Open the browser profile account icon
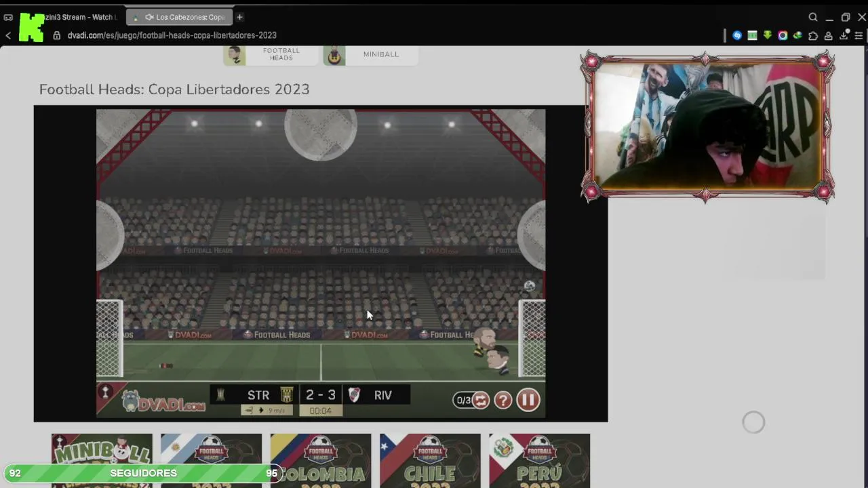Viewport: 868px width, 488px height. pyautogui.click(x=829, y=35)
